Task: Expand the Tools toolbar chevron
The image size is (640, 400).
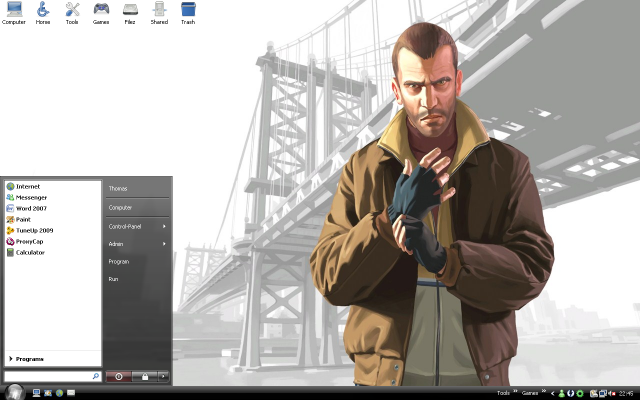Action: pyautogui.click(x=515, y=391)
